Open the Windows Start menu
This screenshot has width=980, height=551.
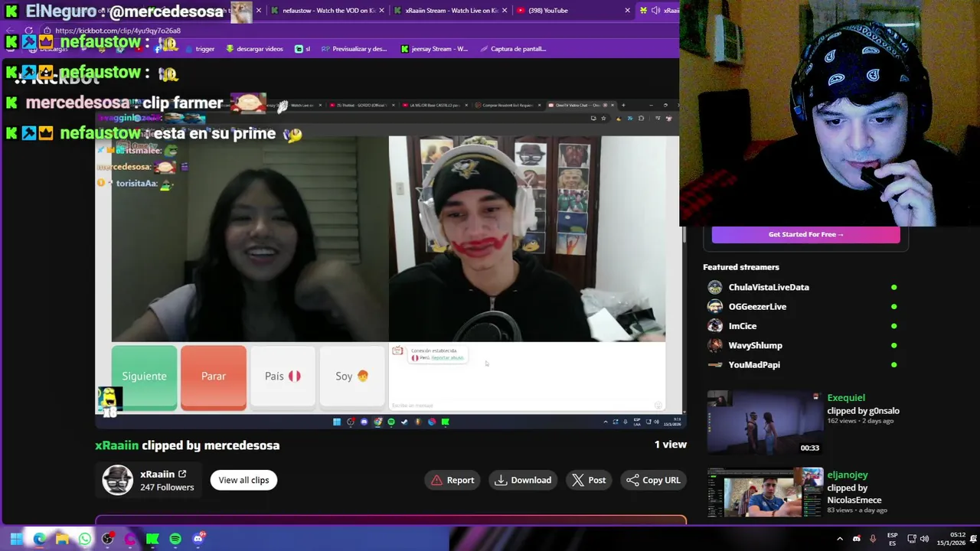pos(16,539)
